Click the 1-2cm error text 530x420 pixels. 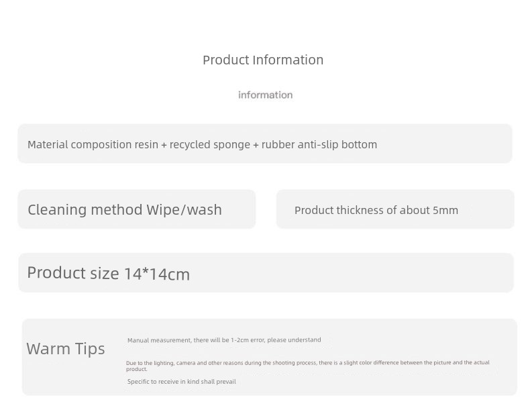point(247,340)
